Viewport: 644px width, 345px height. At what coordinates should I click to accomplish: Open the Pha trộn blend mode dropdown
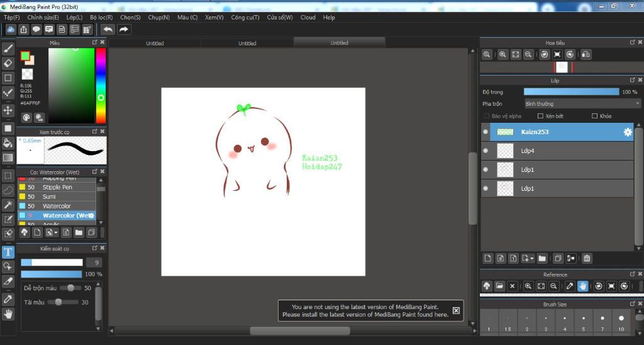(x=582, y=103)
